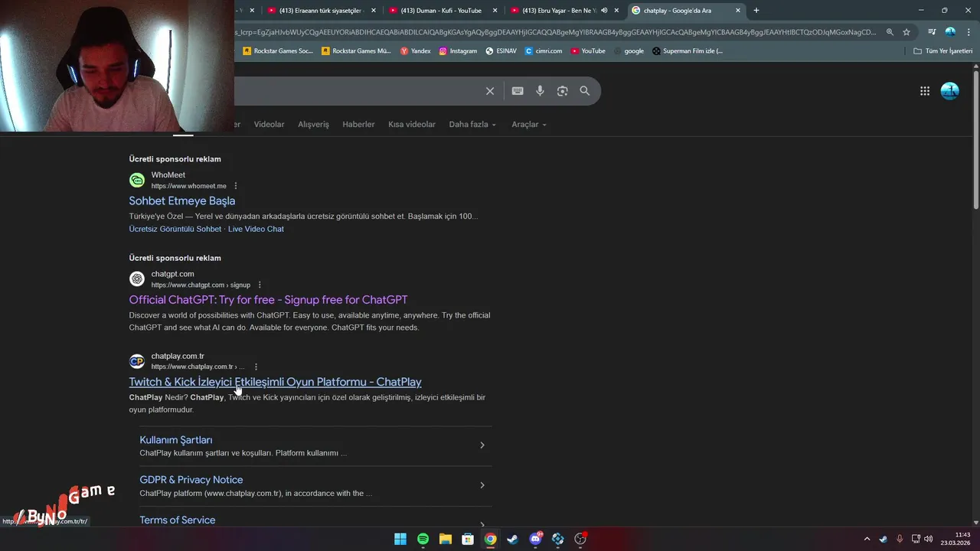This screenshot has height=551, width=980.
Task: Start voice search with microphone icon
Action: pos(540,91)
